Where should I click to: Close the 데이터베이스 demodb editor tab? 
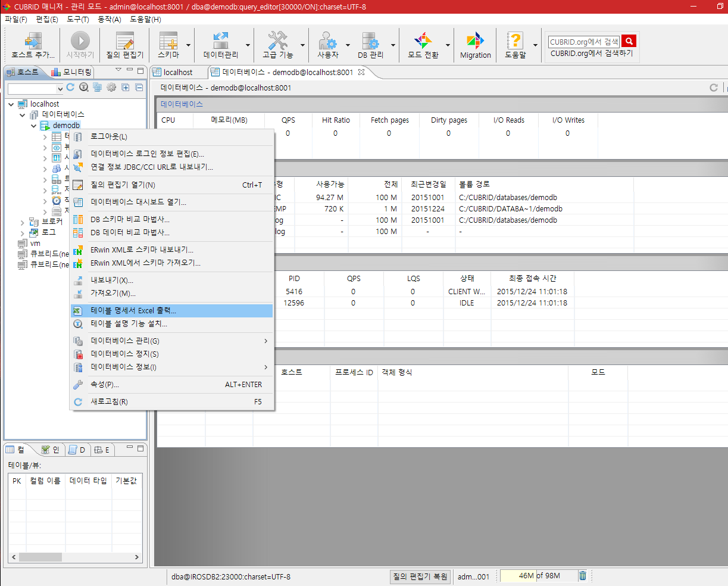(x=361, y=72)
